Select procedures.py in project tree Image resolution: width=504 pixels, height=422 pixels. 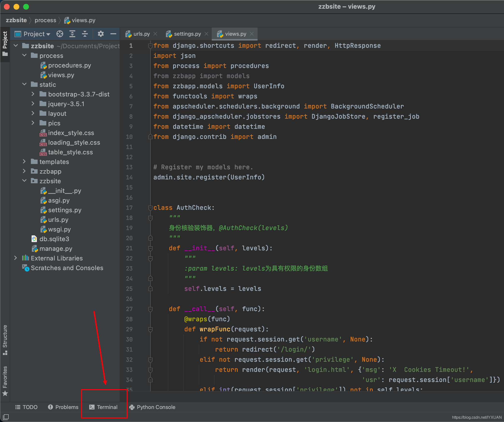pyautogui.click(x=66, y=65)
